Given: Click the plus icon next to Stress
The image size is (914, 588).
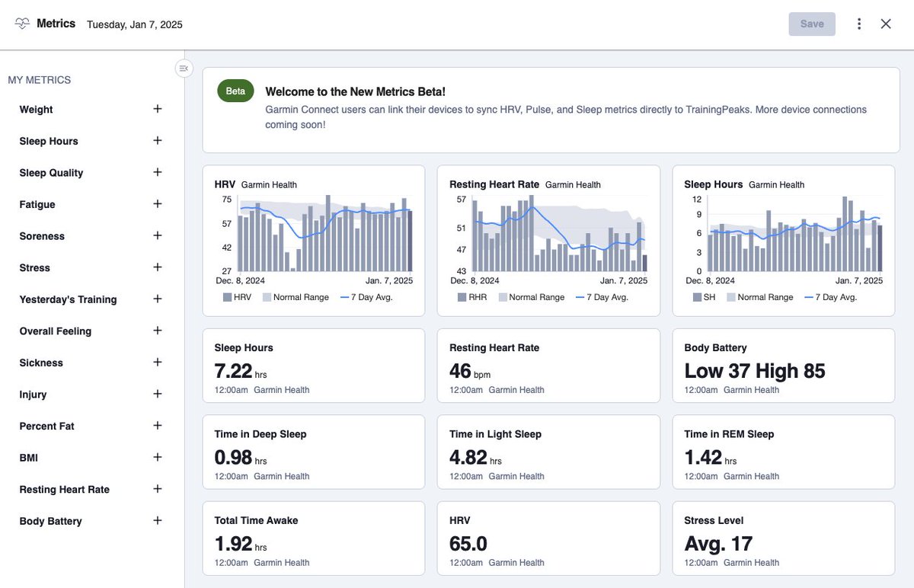Looking at the screenshot, I should (157, 267).
